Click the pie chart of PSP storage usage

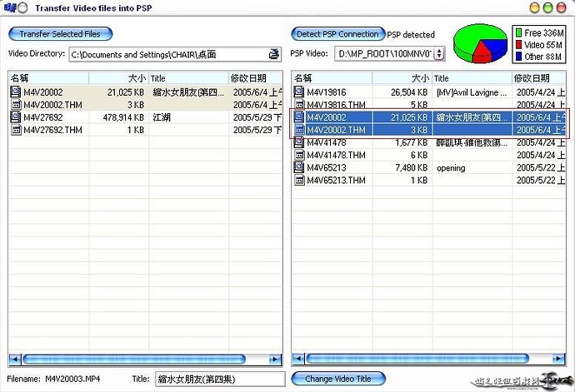point(480,43)
